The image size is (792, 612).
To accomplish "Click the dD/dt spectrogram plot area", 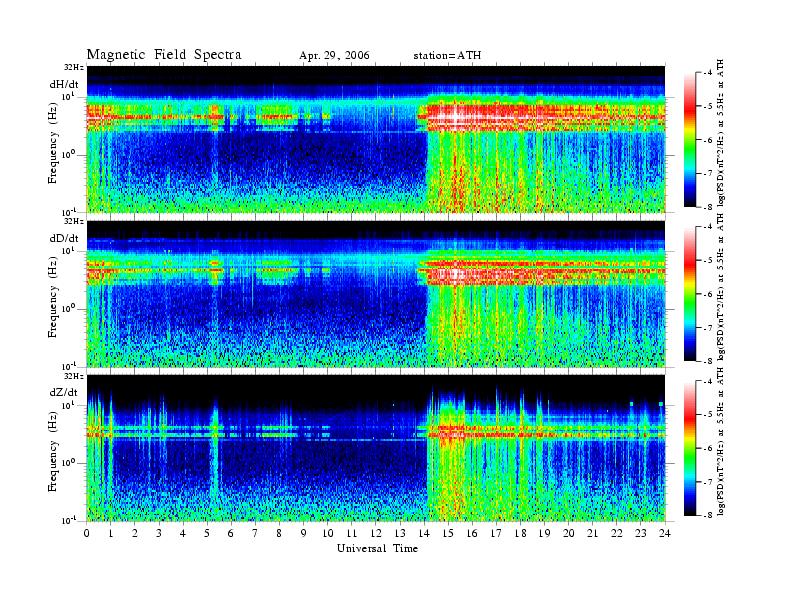I will tap(376, 293).
